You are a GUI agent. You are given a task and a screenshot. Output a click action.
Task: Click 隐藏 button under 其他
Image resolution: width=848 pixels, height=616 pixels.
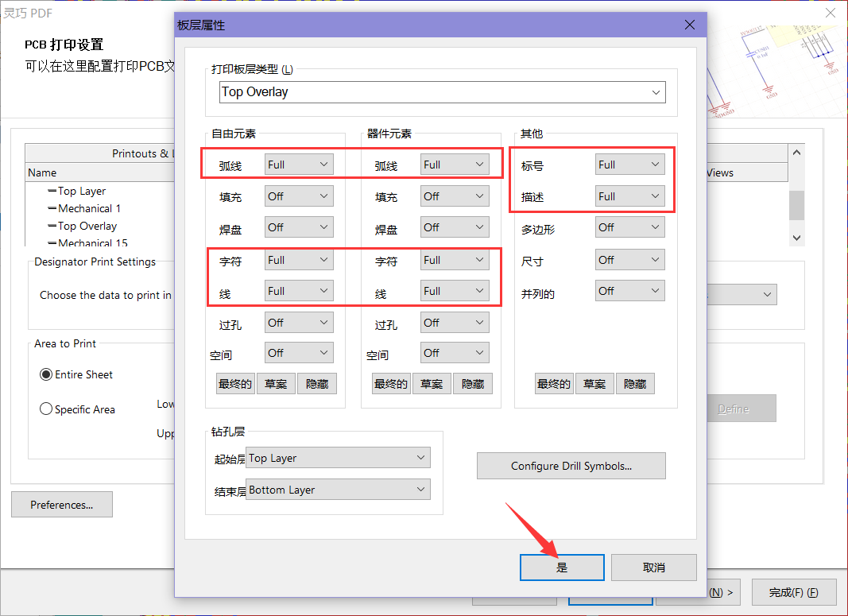(635, 383)
